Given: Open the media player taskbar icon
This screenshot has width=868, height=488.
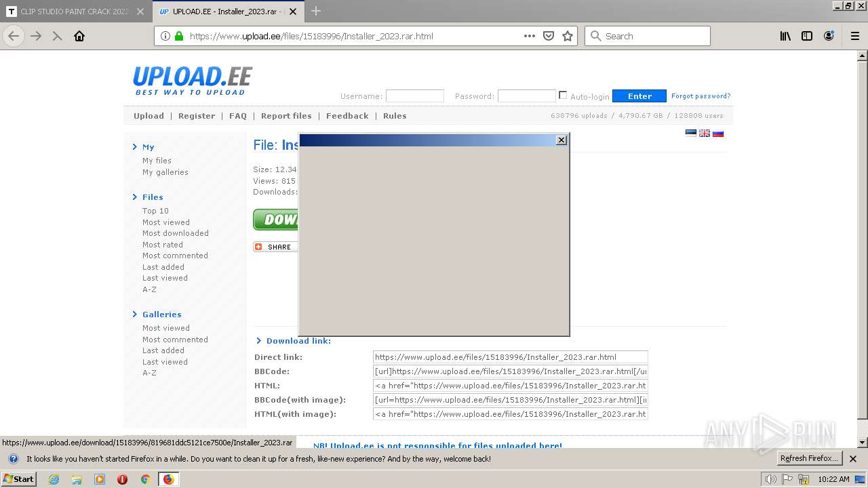Looking at the screenshot, I should pos(100,479).
